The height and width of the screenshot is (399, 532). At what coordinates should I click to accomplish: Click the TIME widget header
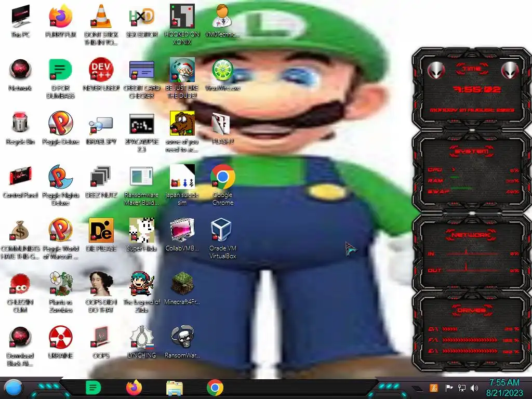tap(472, 69)
